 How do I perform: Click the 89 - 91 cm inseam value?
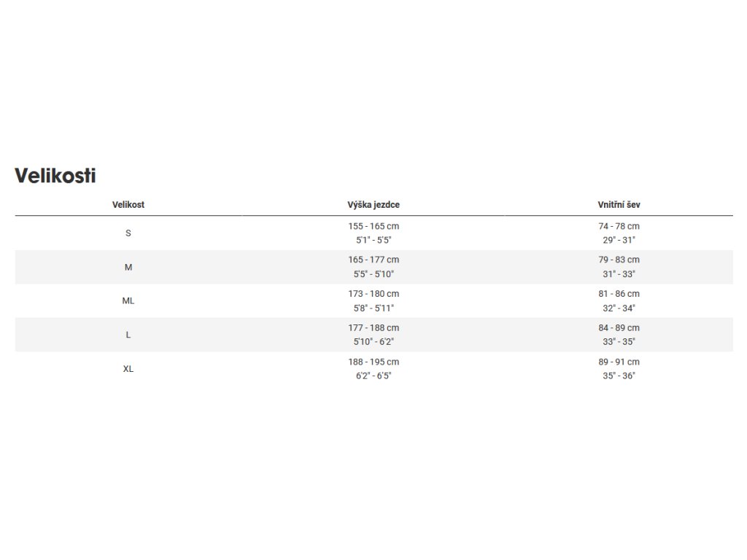(x=619, y=362)
